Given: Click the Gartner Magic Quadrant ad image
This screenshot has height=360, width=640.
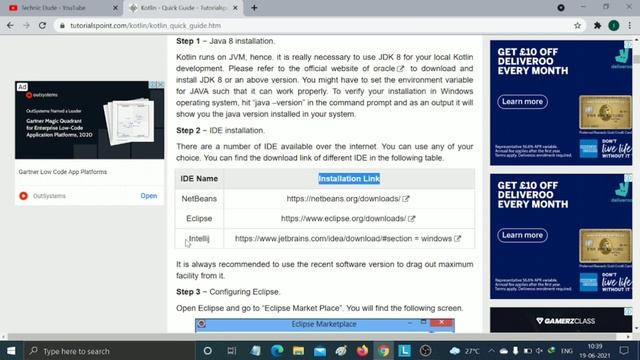Looking at the screenshot, I should click(89, 120).
